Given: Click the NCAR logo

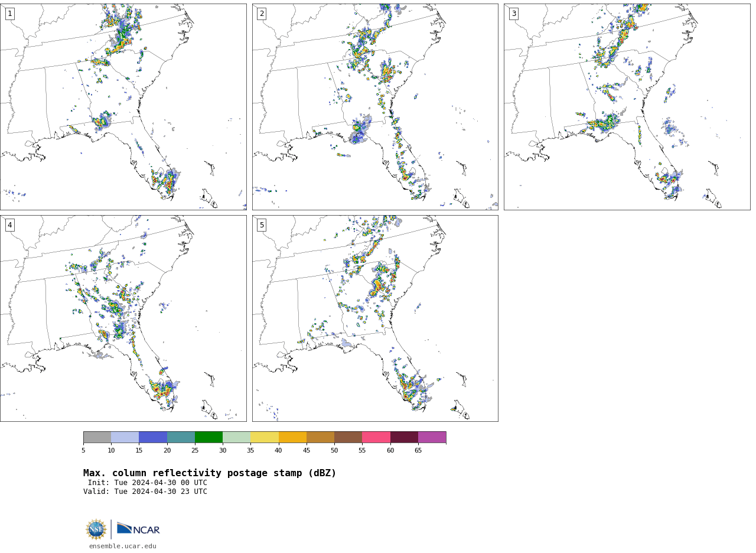Looking at the screenshot, I should coord(138,529).
